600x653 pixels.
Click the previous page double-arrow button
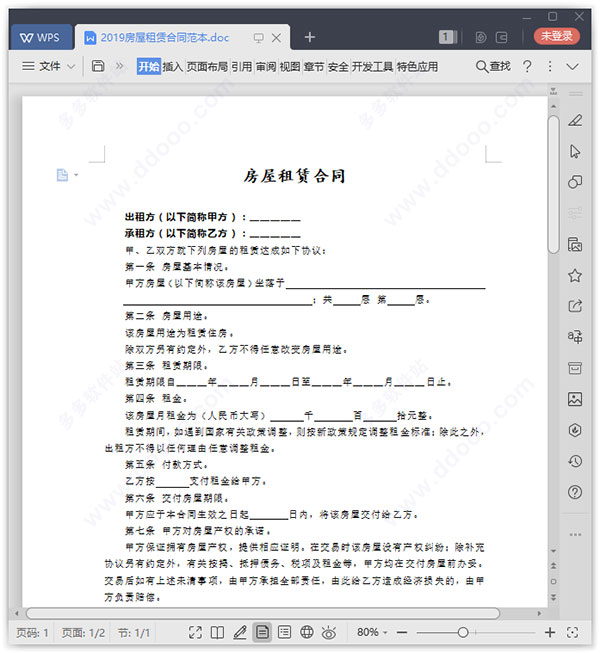pyautogui.click(x=553, y=566)
